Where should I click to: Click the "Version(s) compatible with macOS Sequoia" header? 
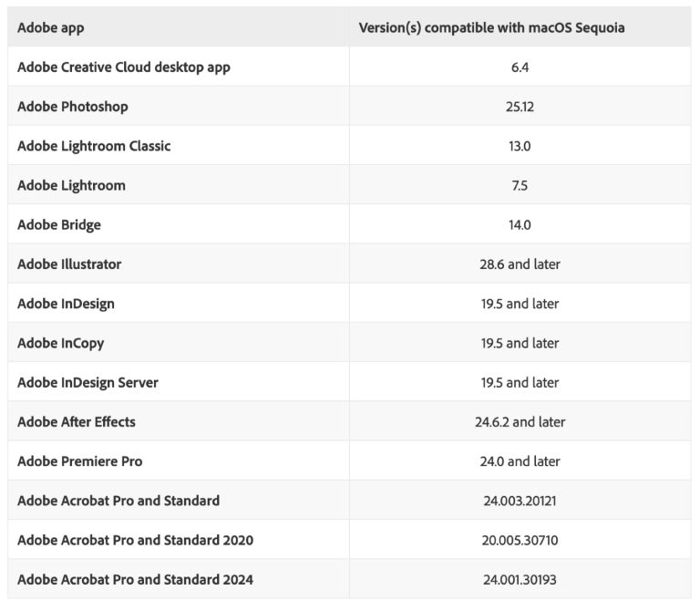tap(491, 27)
